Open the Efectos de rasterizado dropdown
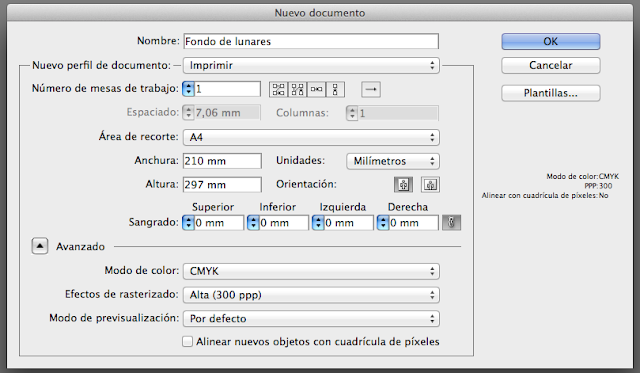Viewport: 640px width, 373px height. [x=311, y=295]
